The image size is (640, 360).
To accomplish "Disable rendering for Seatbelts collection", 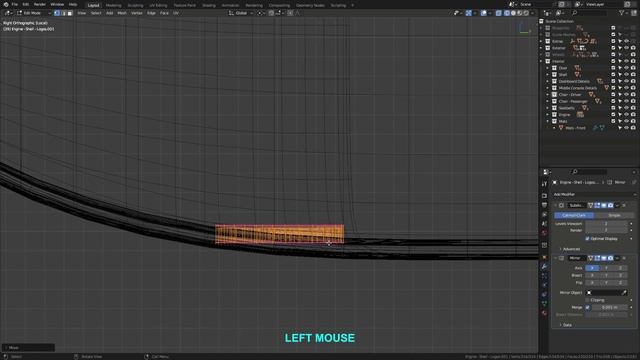I will 633,108.
